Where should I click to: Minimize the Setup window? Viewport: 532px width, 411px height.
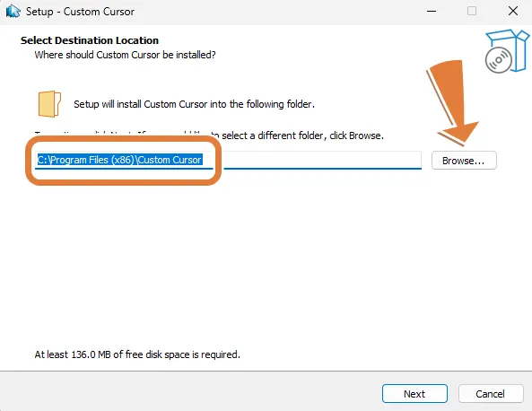(432, 11)
